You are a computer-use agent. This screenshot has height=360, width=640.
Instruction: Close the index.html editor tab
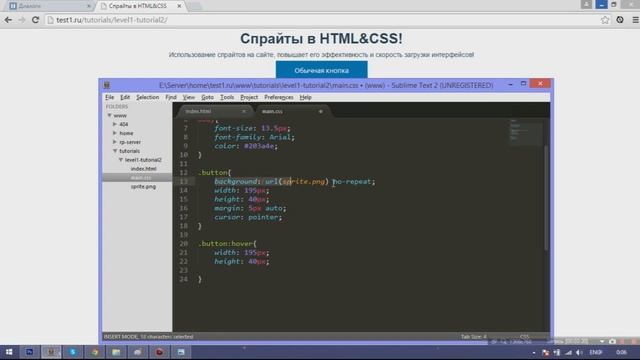pyautogui.click(x=244, y=111)
